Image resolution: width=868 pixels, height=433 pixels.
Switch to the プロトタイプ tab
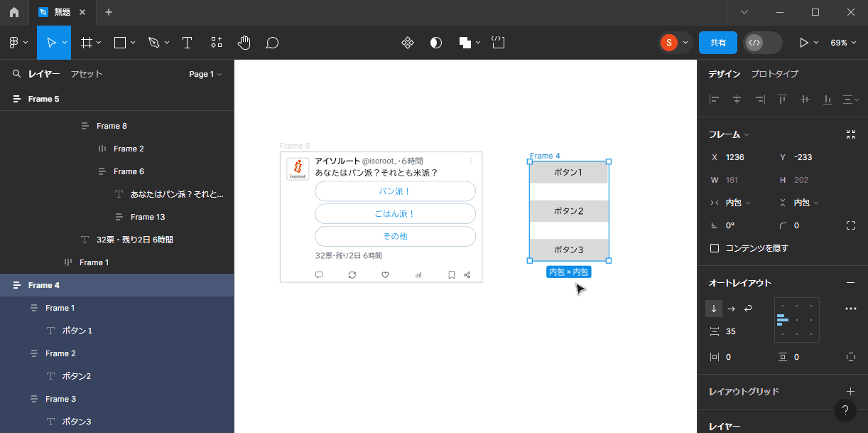(775, 74)
